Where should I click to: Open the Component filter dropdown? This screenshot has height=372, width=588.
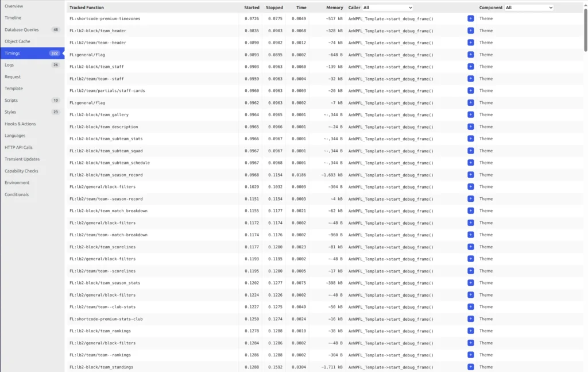click(529, 7)
